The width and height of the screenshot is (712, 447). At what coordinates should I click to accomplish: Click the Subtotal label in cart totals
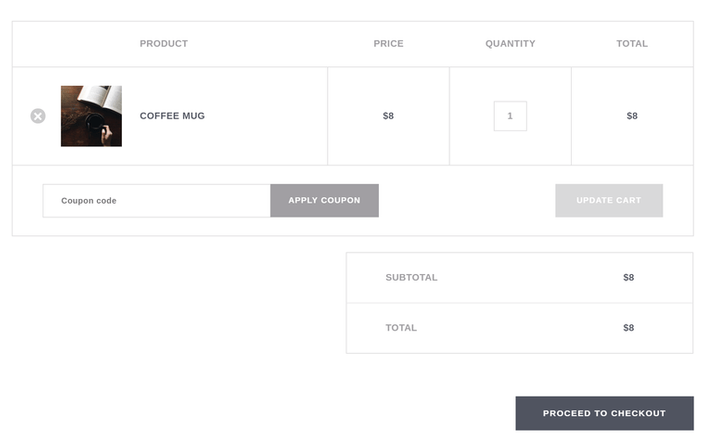coord(411,278)
